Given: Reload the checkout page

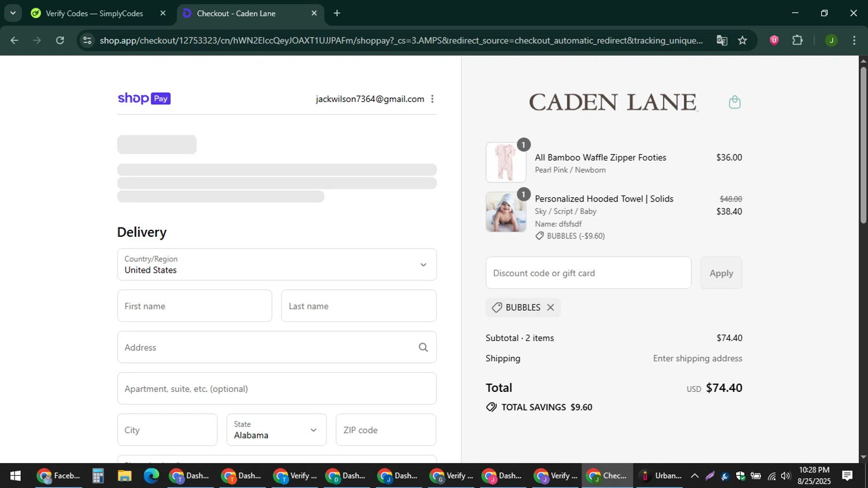Looking at the screenshot, I should pos(60,41).
